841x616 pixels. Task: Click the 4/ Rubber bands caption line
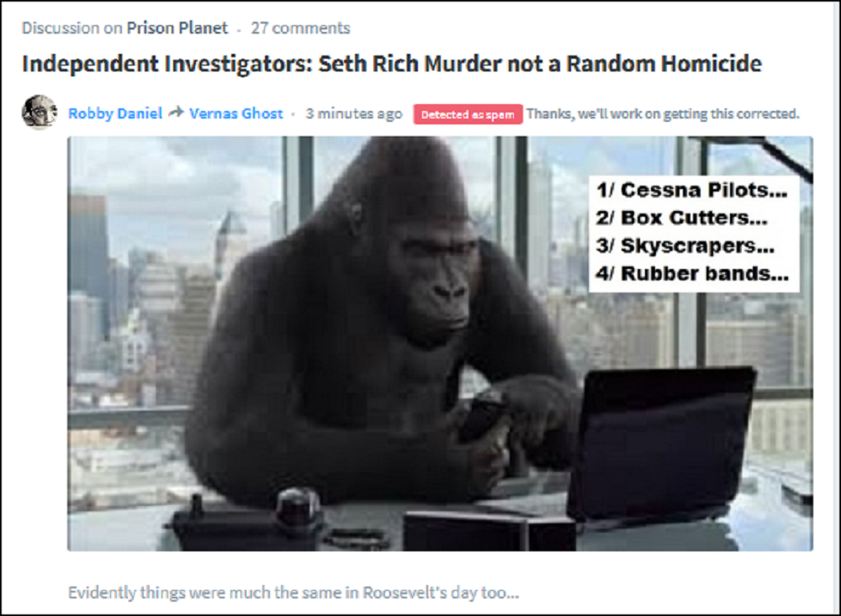click(x=692, y=273)
